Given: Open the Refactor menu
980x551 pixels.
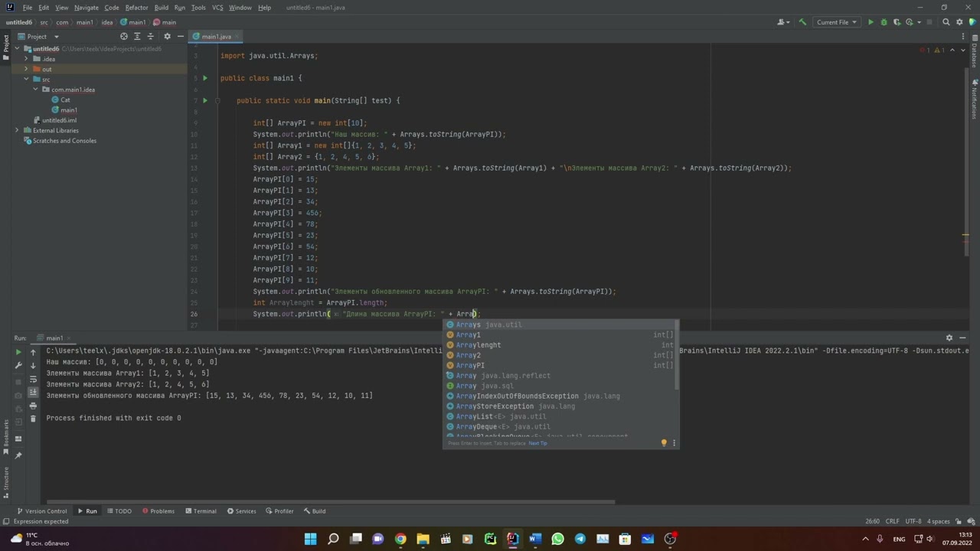Looking at the screenshot, I should (x=136, y=8).
